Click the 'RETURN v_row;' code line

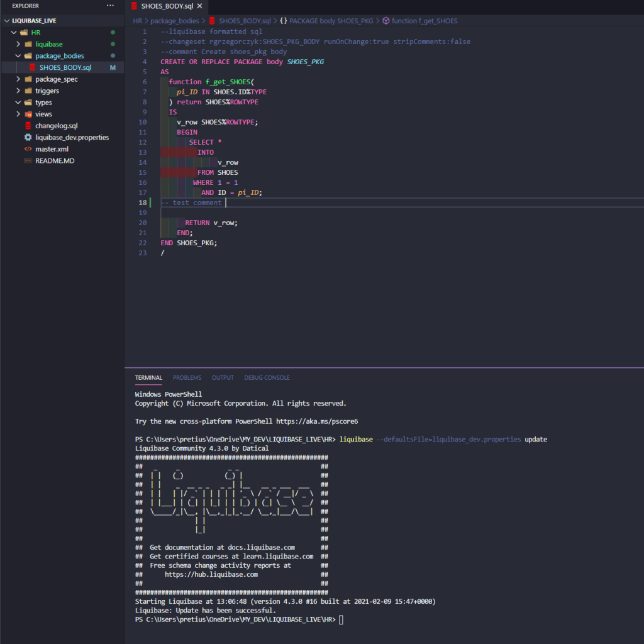coord(211,223)
